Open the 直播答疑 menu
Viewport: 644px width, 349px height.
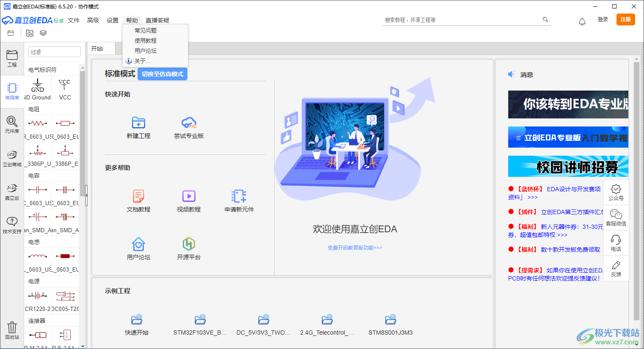157,20
